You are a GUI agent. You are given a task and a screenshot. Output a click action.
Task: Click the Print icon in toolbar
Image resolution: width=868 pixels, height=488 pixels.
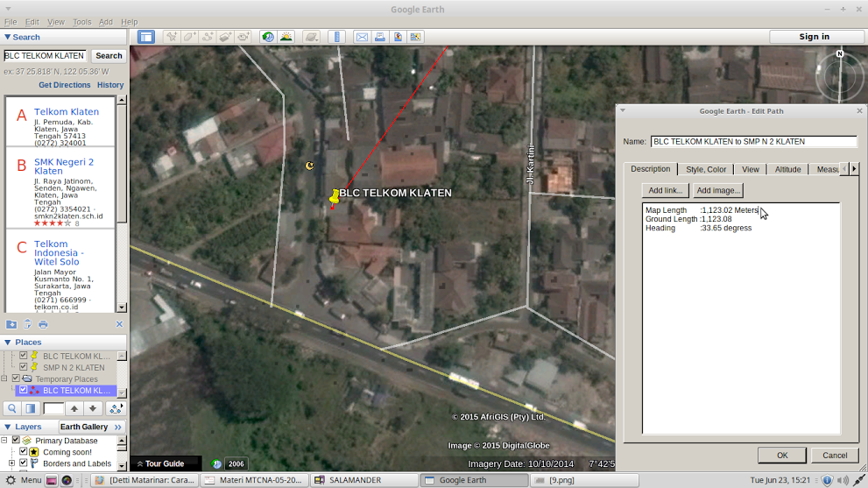coord(380,37)
